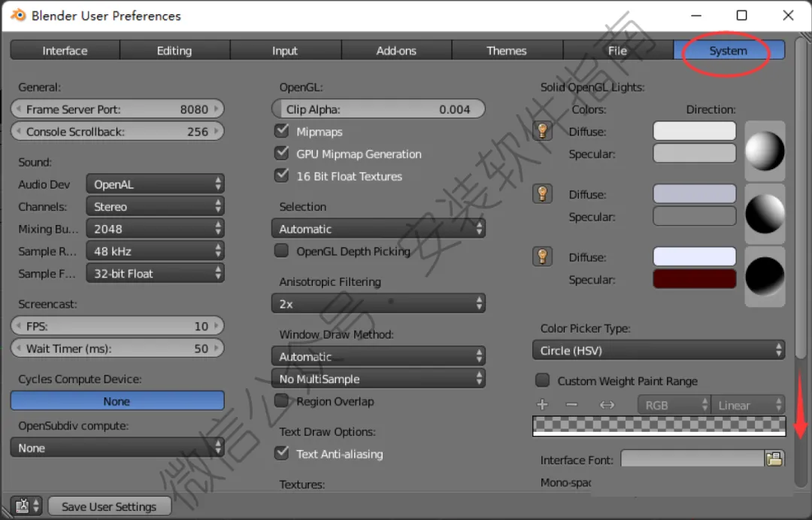Click the Blender logo in the title bar
Viewport: 812px width, 520px height.
click(18, 15)
